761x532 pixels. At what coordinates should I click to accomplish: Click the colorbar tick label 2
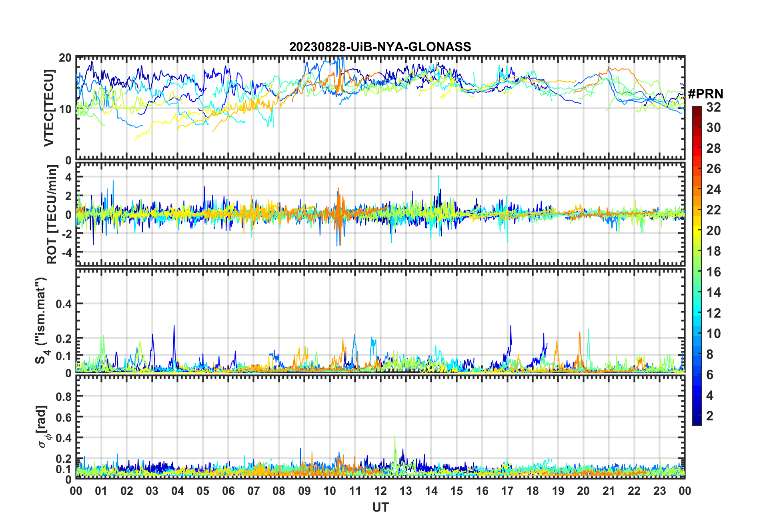pyautogui.click(x=709, y=416)
